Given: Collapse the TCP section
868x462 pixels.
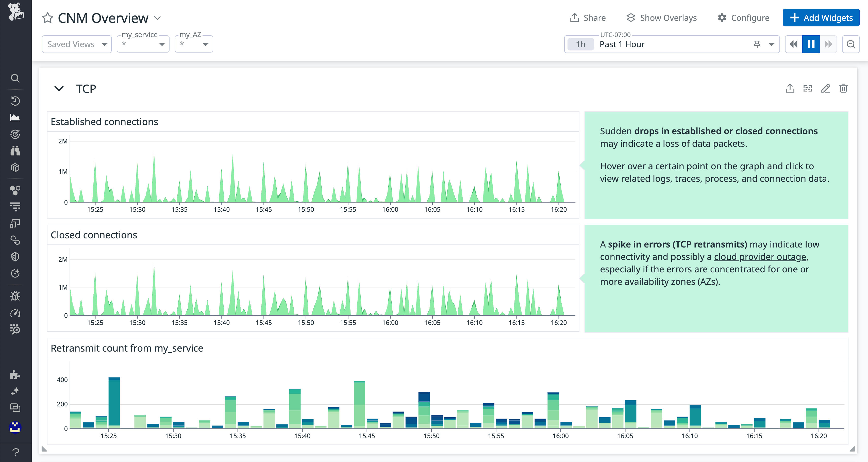Looking at the screenshot, I should point(59,89).
